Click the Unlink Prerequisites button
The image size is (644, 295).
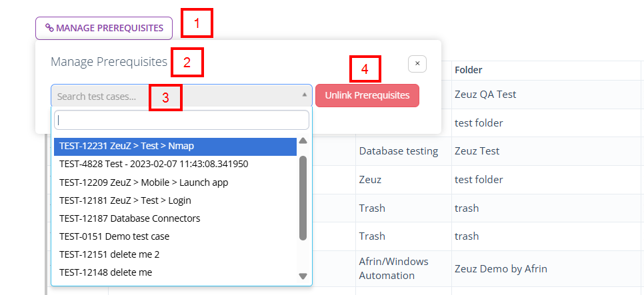367,95
